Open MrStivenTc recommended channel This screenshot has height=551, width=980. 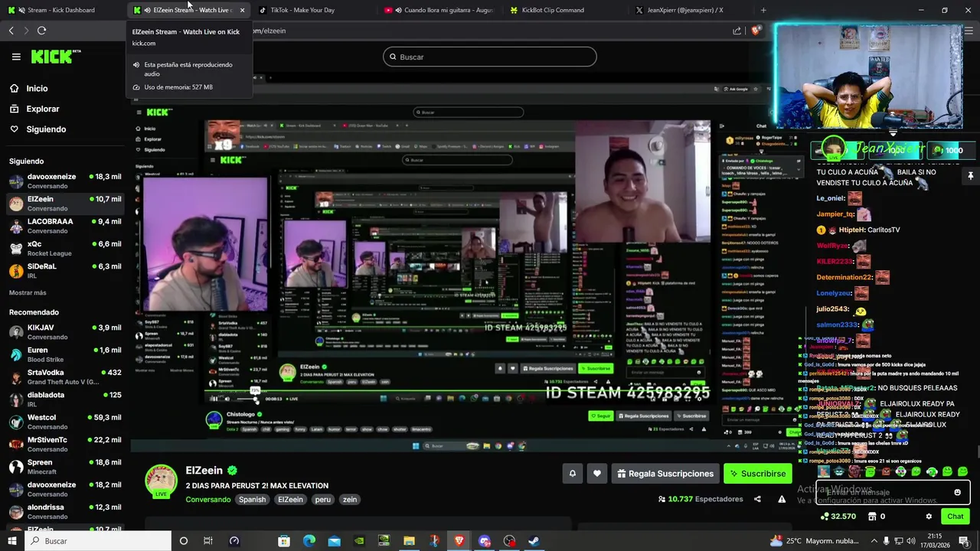(64, 444)
